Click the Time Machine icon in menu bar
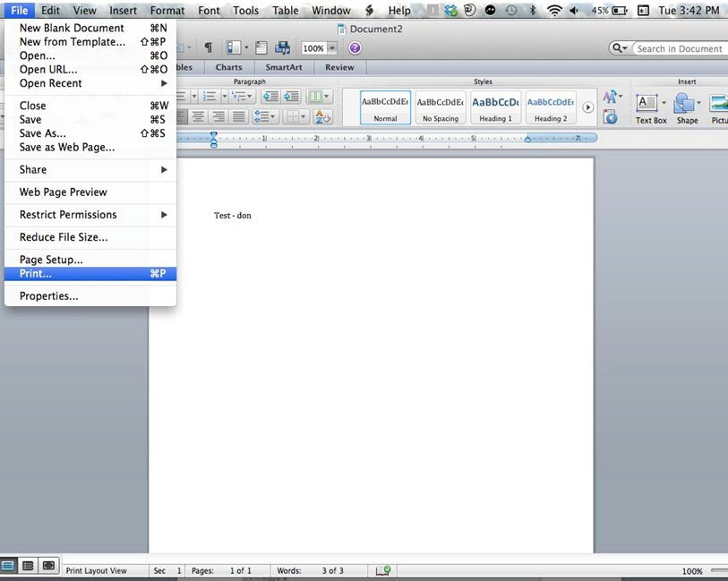 (511, 10)
